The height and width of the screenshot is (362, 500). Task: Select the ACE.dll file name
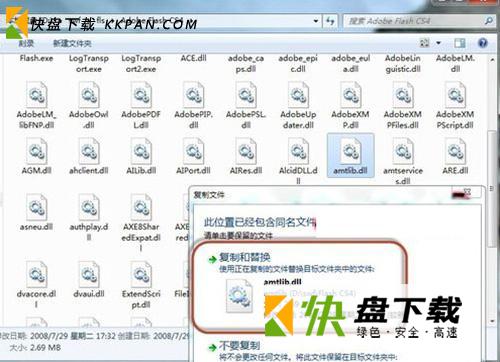194,58
